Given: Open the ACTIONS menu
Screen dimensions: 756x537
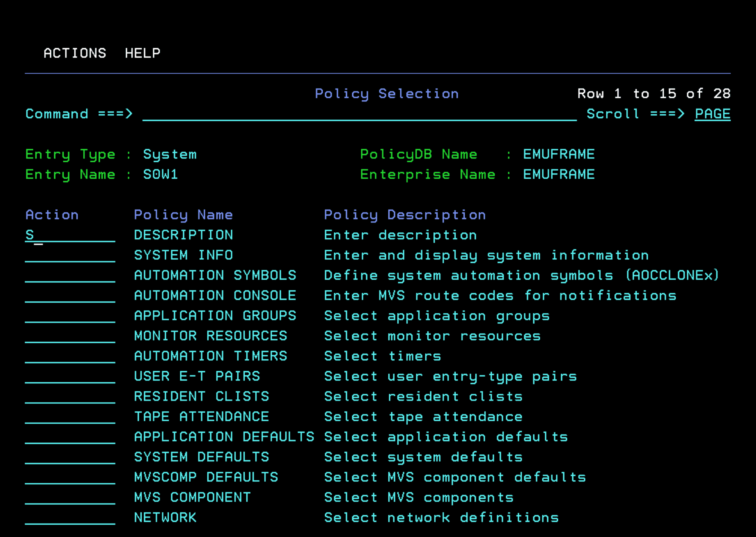Looking at the screenshot, I should [75, 53].
